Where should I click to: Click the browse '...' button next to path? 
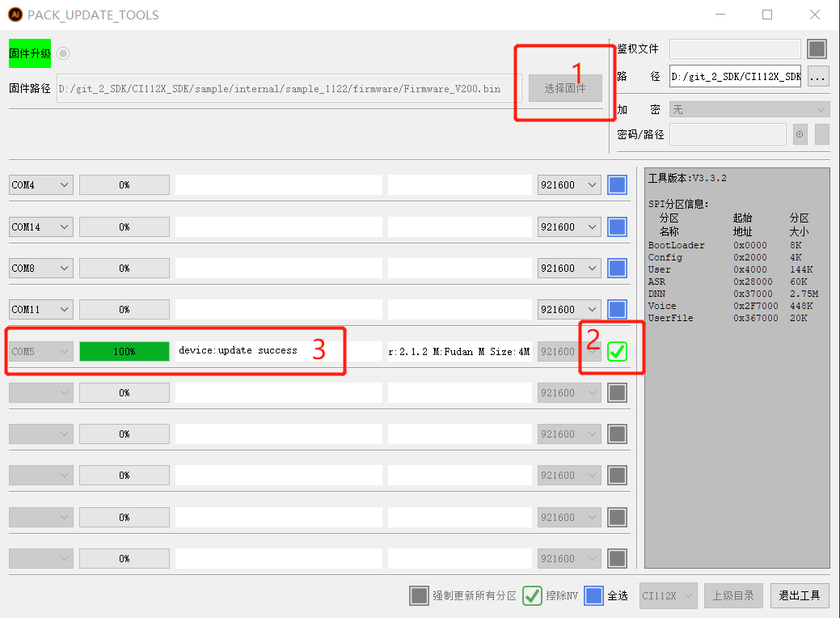tap(818, 76)
